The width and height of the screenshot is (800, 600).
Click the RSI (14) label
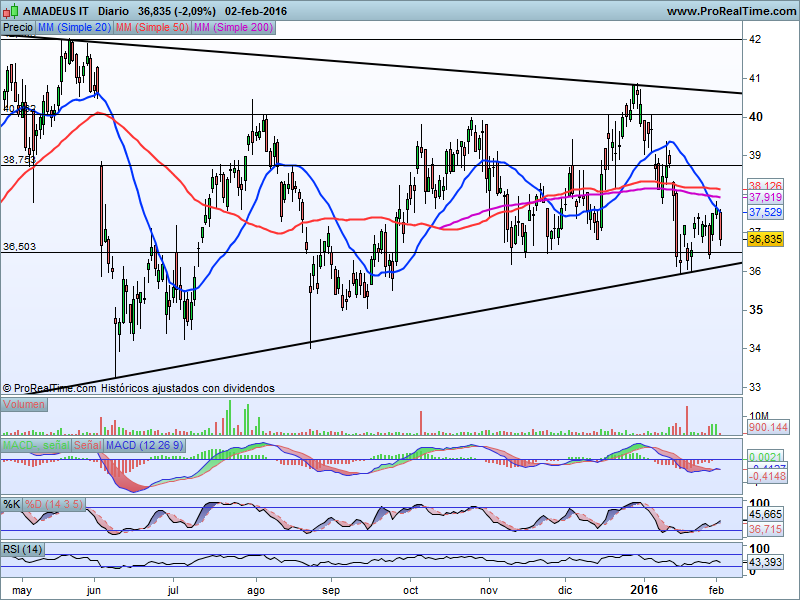click(22, 549)
